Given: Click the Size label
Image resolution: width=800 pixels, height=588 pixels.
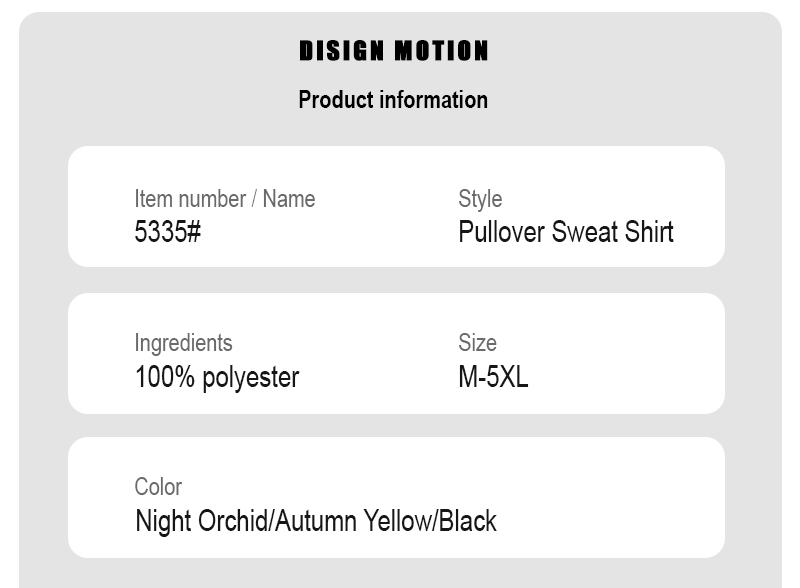Looking at the screenshot, I should pyautogui.click(x=478, y=342).
